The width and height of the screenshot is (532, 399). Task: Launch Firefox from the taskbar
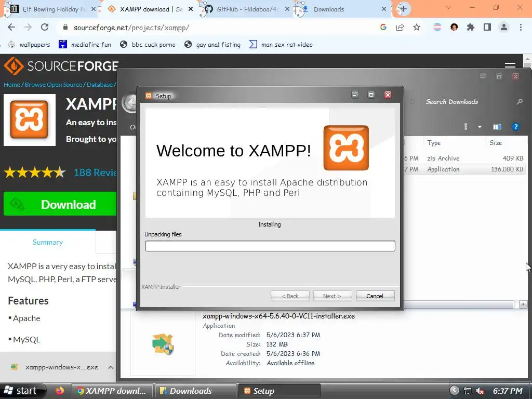click(60, 391)
